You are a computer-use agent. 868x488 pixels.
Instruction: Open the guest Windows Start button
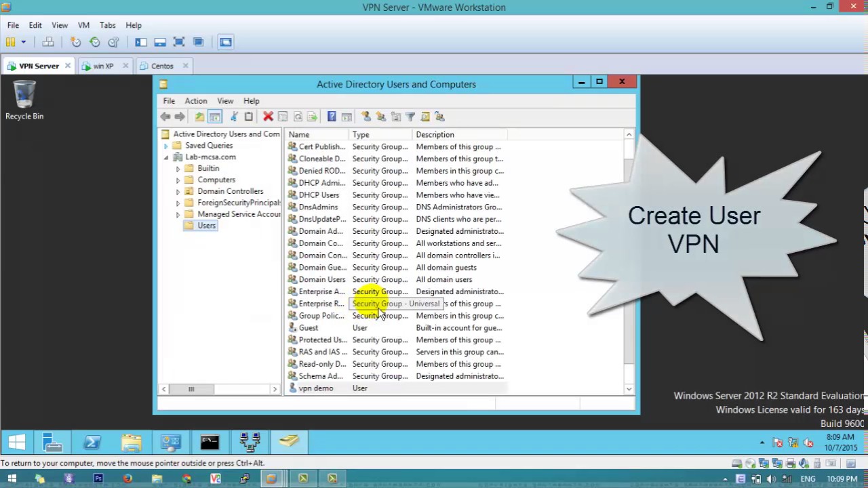tap(17, 443)
